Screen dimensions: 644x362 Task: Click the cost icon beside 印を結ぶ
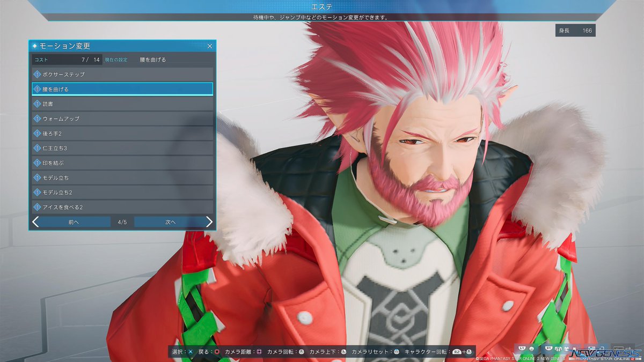[38, 162]
